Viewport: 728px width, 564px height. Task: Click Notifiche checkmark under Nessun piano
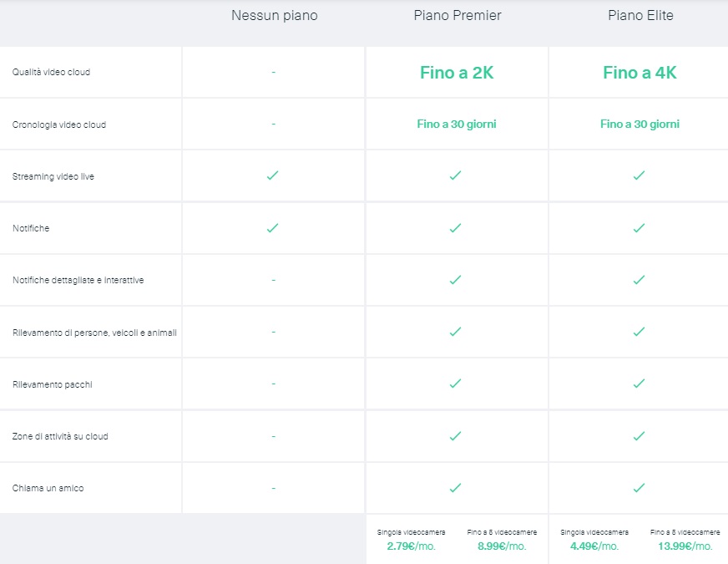272,227
